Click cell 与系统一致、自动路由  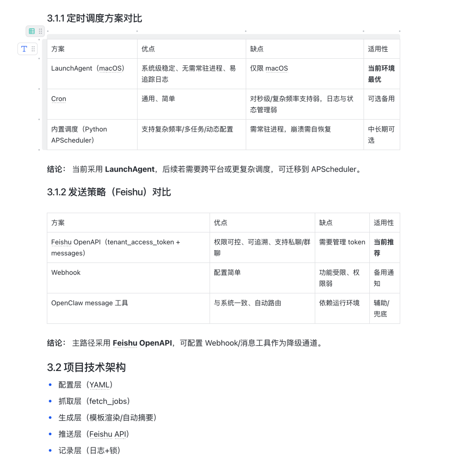262,308
